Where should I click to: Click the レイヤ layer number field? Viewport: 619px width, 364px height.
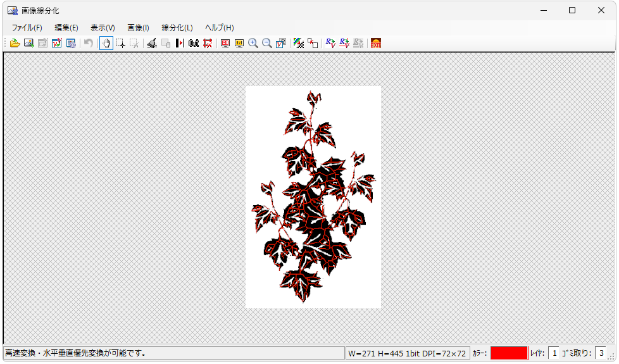point(554,353)
